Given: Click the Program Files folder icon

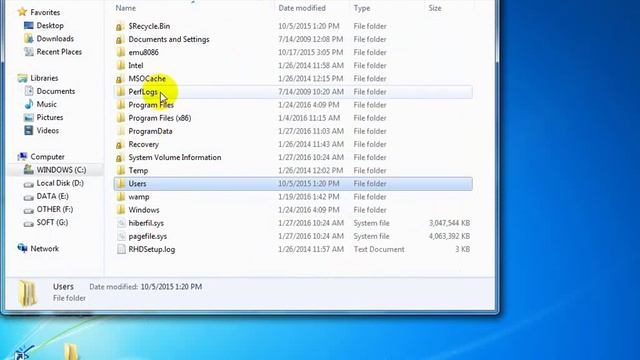Looking at the screenshot, I should 120,105.
